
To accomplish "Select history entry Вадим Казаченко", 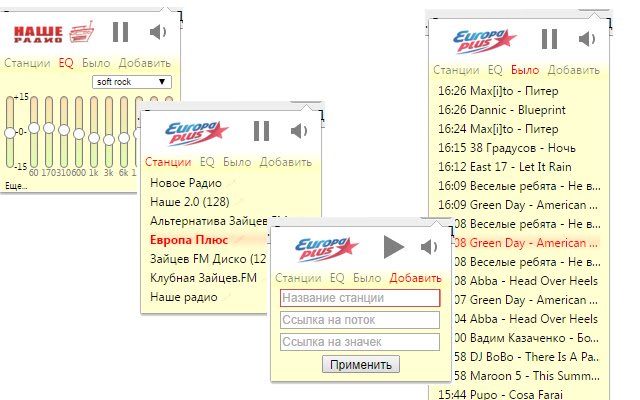I will pyautogui.click(x=526, y=338).
